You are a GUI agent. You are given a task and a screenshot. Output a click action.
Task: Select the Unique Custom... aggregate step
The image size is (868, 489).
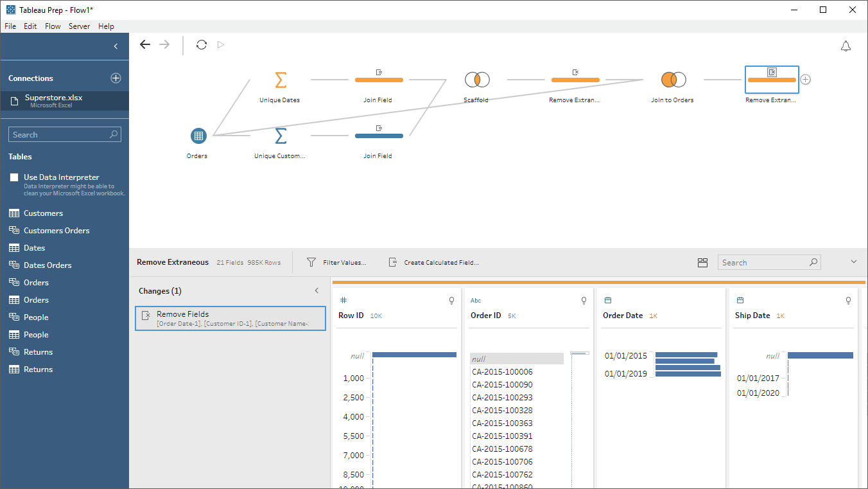pos(280,136)
